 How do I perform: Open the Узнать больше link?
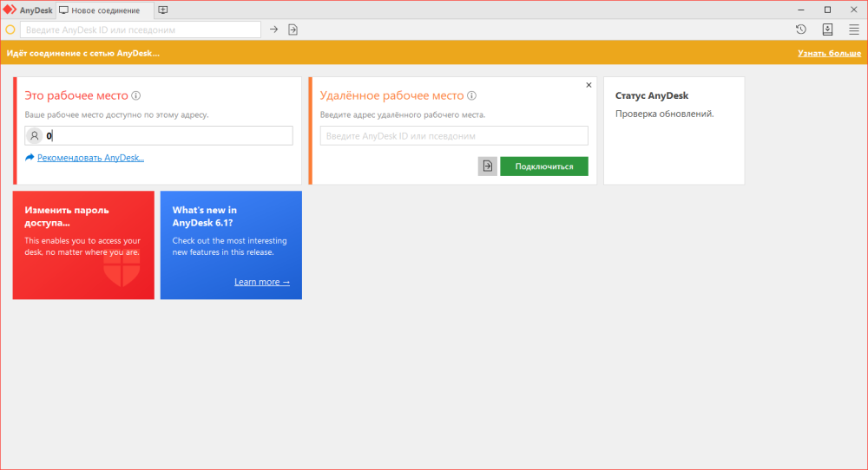click(x=829, y=53)
